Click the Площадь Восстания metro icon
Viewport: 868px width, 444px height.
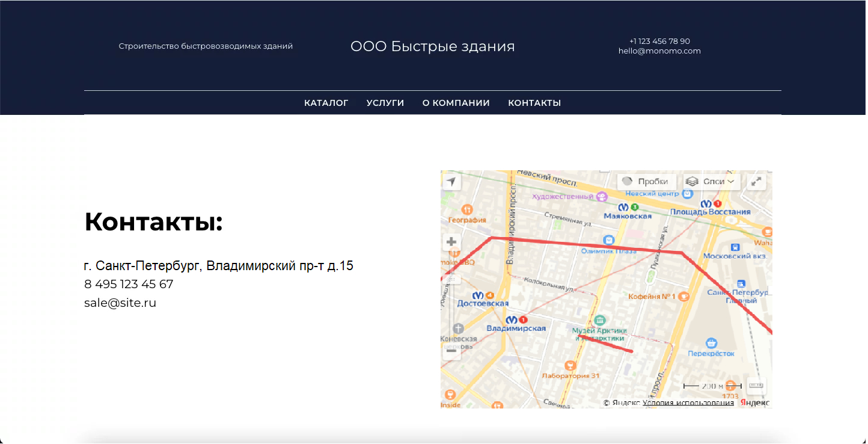click(706, 203)
